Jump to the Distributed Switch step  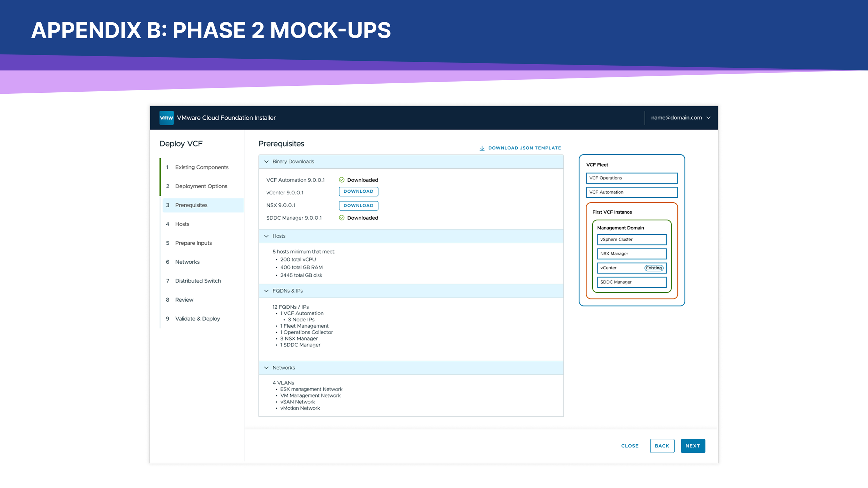pyautogui.click(x=198, y=281)
